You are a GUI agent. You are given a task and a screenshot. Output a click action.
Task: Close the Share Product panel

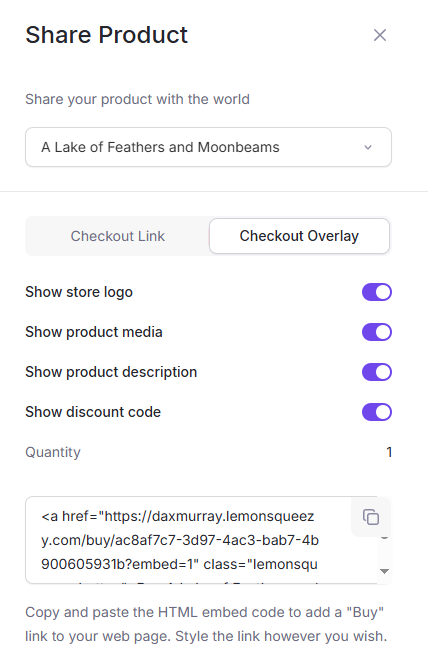click(x=380, y=35)
